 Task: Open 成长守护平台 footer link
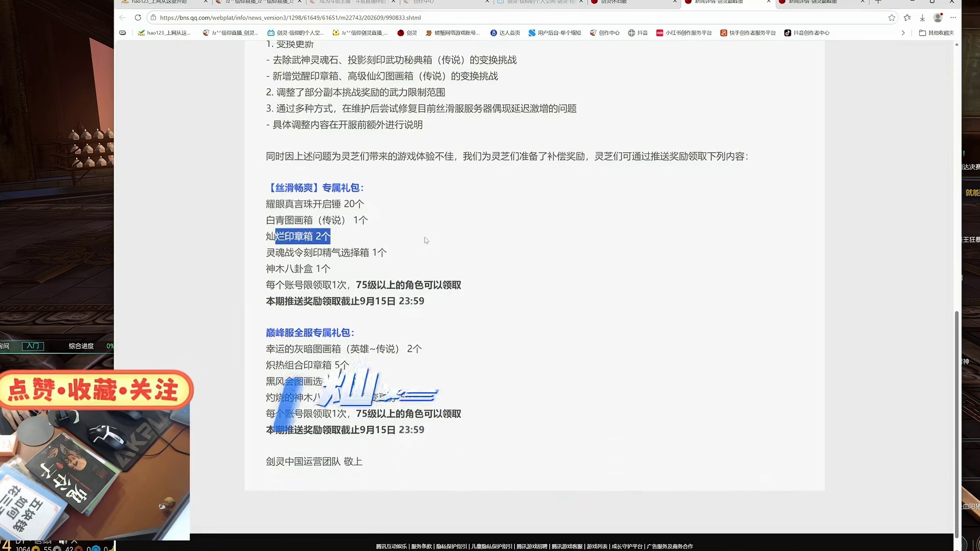click(627, 546)
